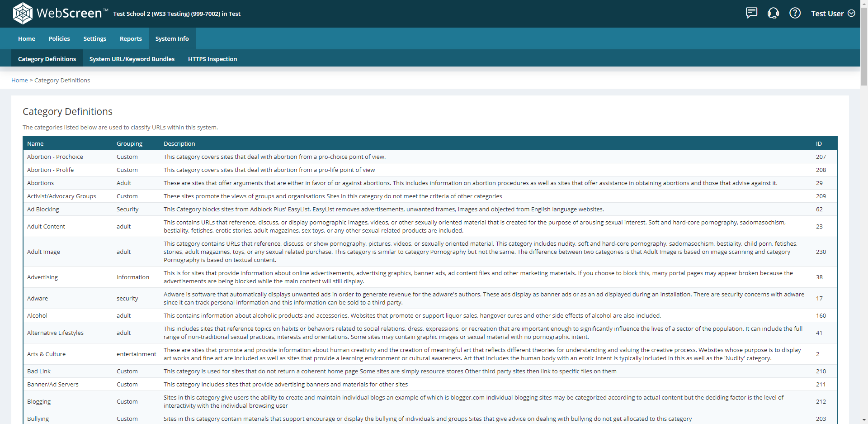Select the System Info menu tab

[x=172, y=39]
